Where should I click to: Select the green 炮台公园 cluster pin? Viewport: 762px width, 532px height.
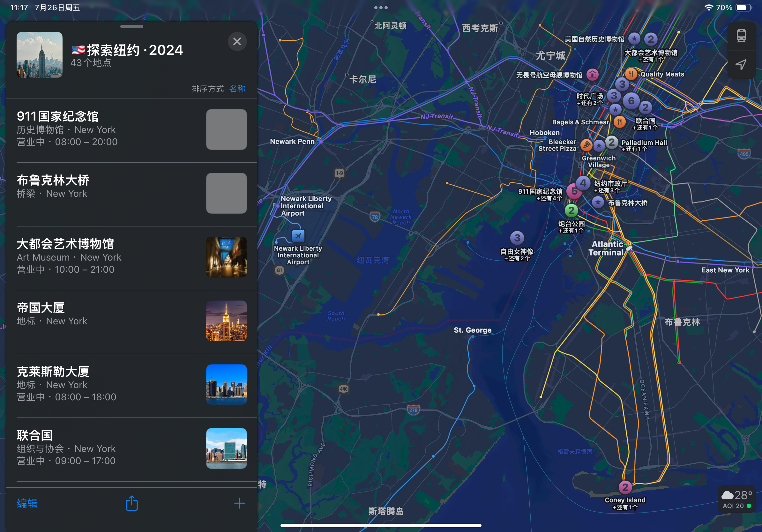coord(571,210)
